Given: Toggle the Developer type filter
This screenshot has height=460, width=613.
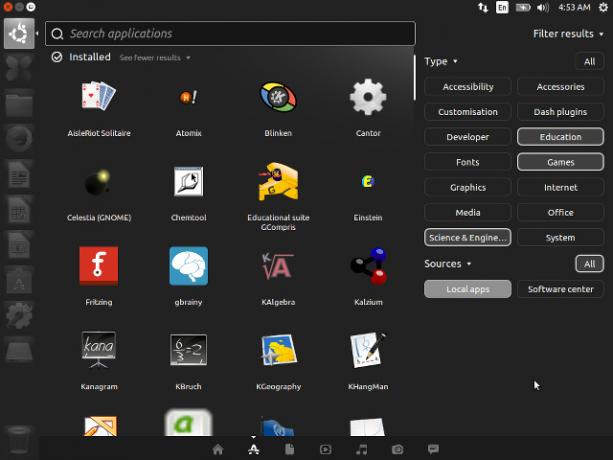Looking at the screenshot, I should point(468,137).
